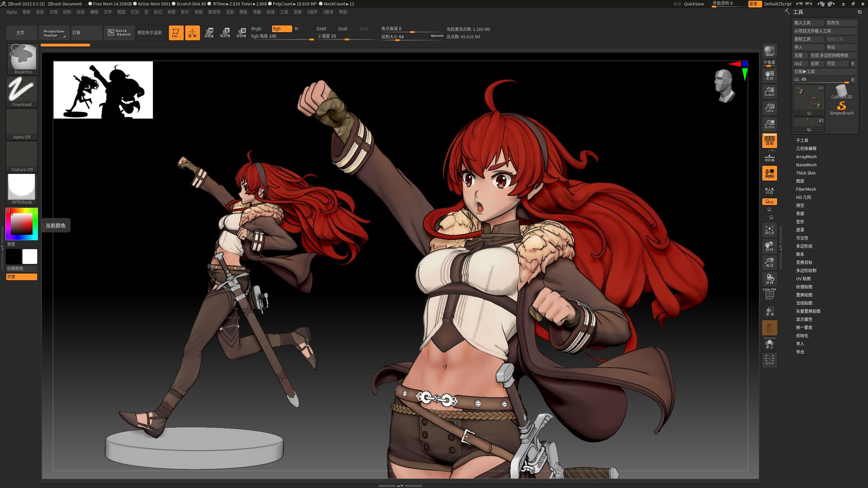
Task: Click the Rotate view icon on right shelf
Action: click(x=769, y=279)
